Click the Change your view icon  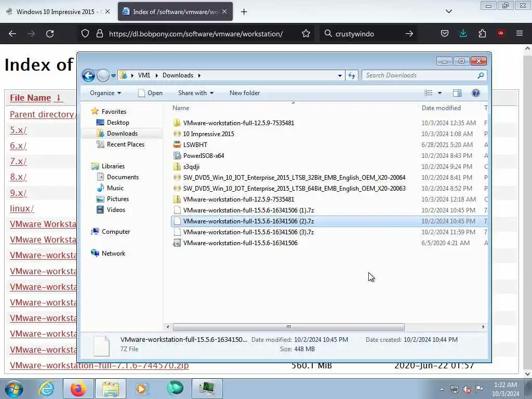429,93
